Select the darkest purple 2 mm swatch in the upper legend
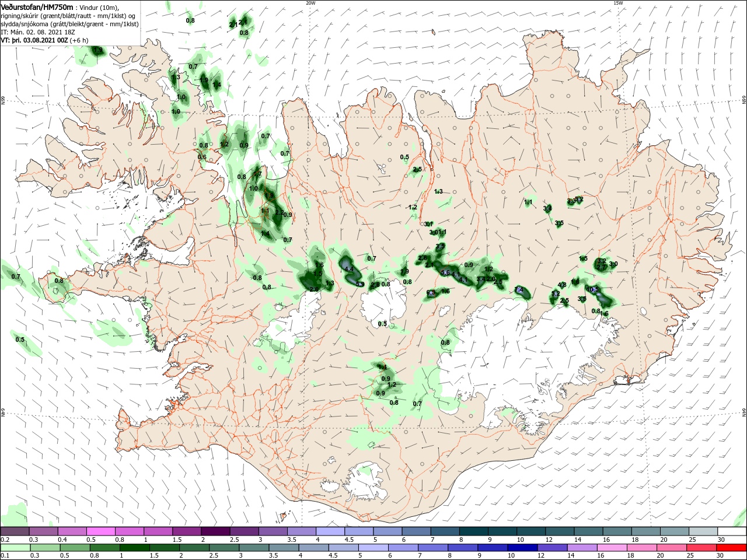This screenshot has width=747, height=560. pos(215,531)
